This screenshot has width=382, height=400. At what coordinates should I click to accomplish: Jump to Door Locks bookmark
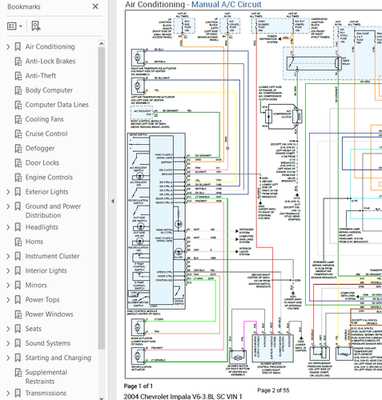[x=42, y=163]
